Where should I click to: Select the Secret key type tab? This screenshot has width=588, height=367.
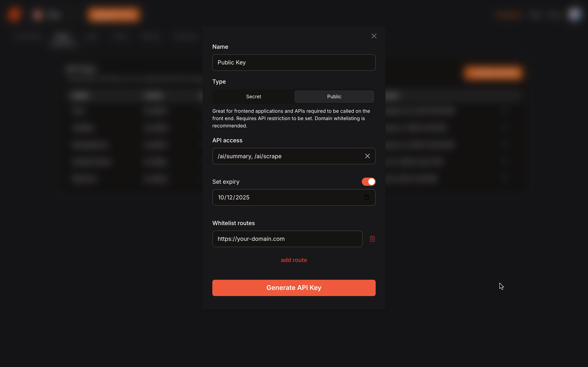pos(254,96)
